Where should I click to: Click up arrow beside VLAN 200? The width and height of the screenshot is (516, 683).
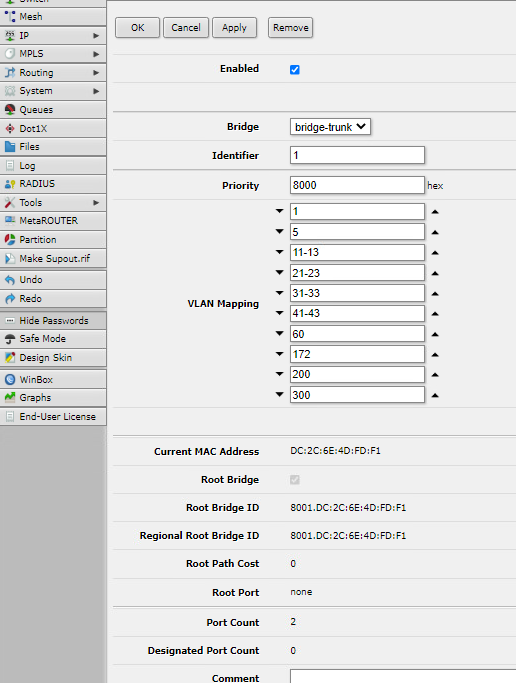tap(435, 375)
